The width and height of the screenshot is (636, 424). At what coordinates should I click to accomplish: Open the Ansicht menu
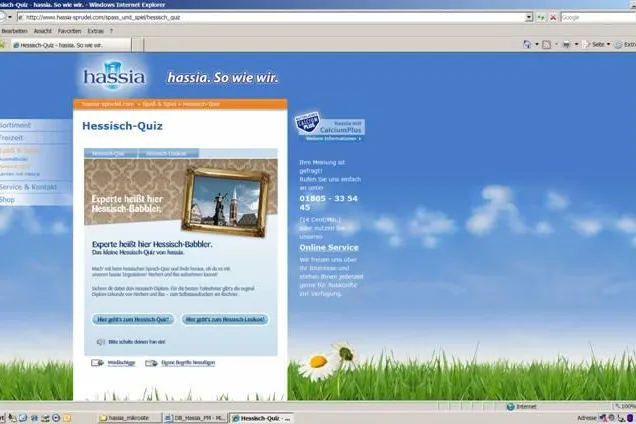click(43, 31)
